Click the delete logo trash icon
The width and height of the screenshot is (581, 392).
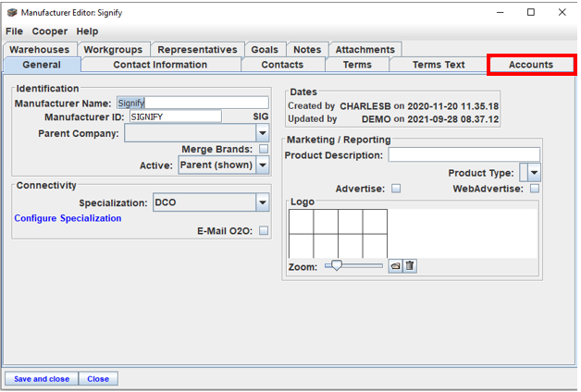coord(410,265)
